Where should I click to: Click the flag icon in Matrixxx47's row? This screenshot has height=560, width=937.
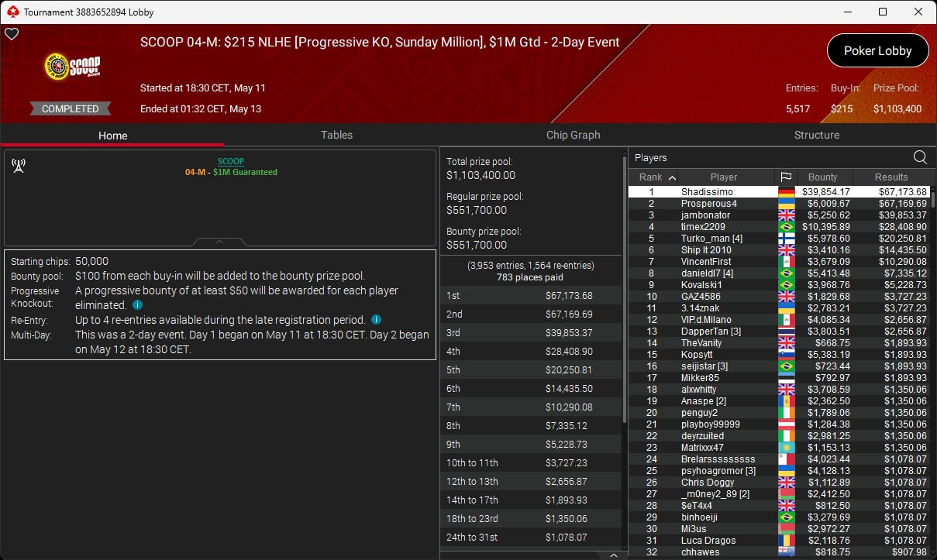pyautogui.click(x=785, y=448)
